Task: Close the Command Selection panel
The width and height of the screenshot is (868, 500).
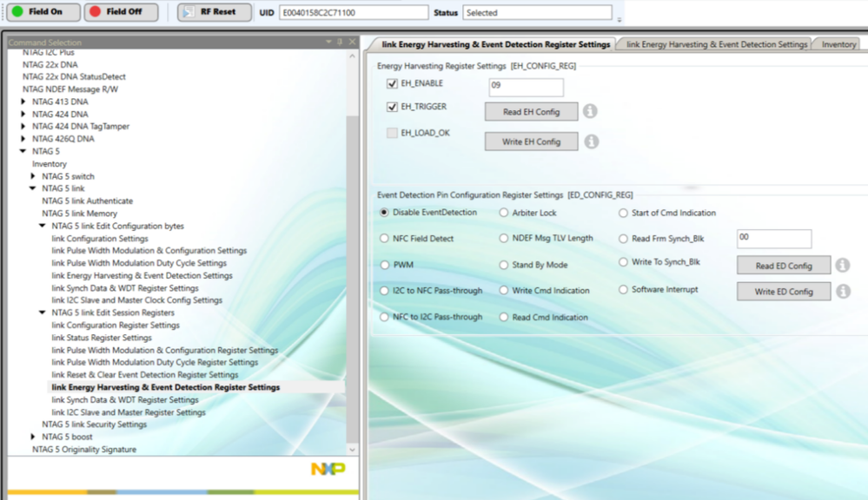Action: (x=352, y=42)
